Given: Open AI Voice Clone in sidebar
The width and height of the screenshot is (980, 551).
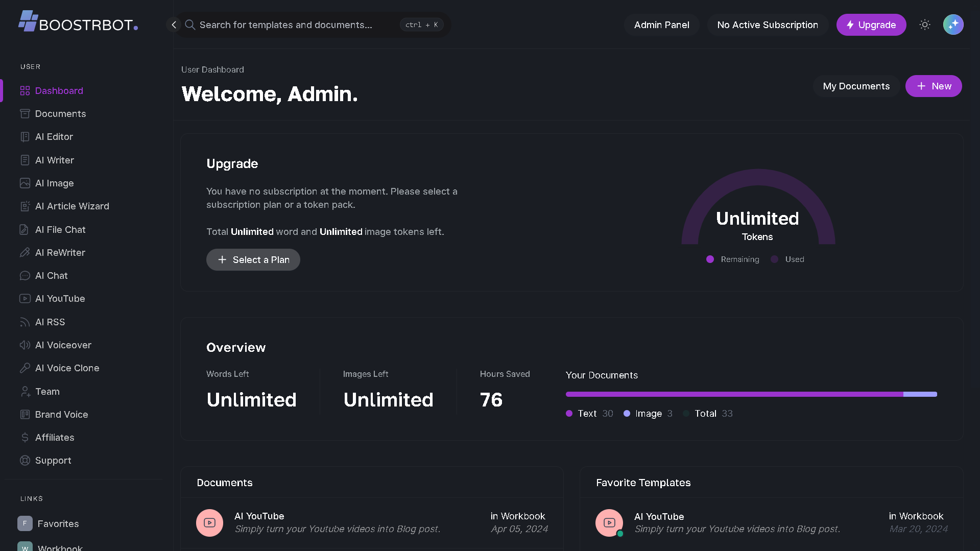Looking at the screenshot, I should [67, 368].
